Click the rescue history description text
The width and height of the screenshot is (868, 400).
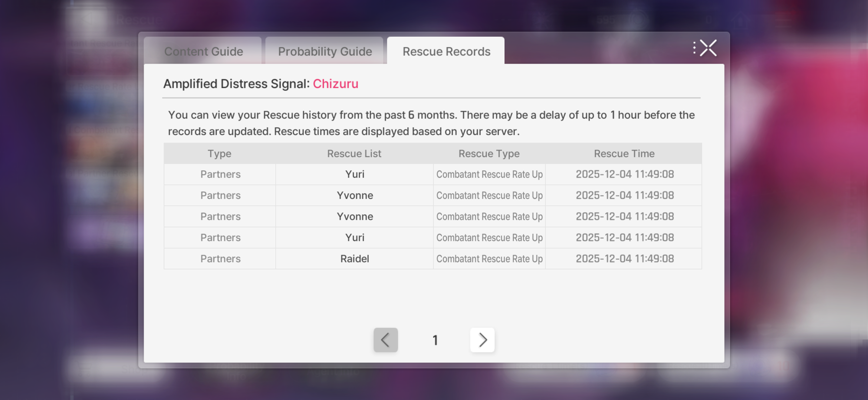431,123
